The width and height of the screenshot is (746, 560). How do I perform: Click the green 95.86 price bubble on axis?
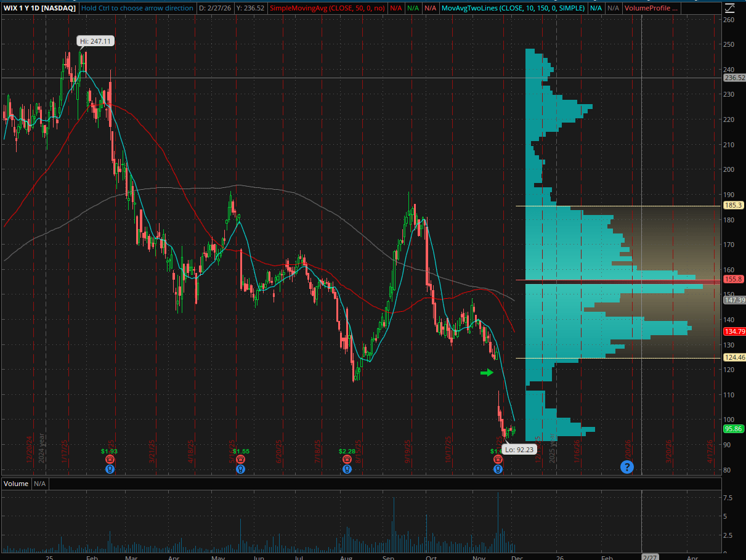pos(733,428)
